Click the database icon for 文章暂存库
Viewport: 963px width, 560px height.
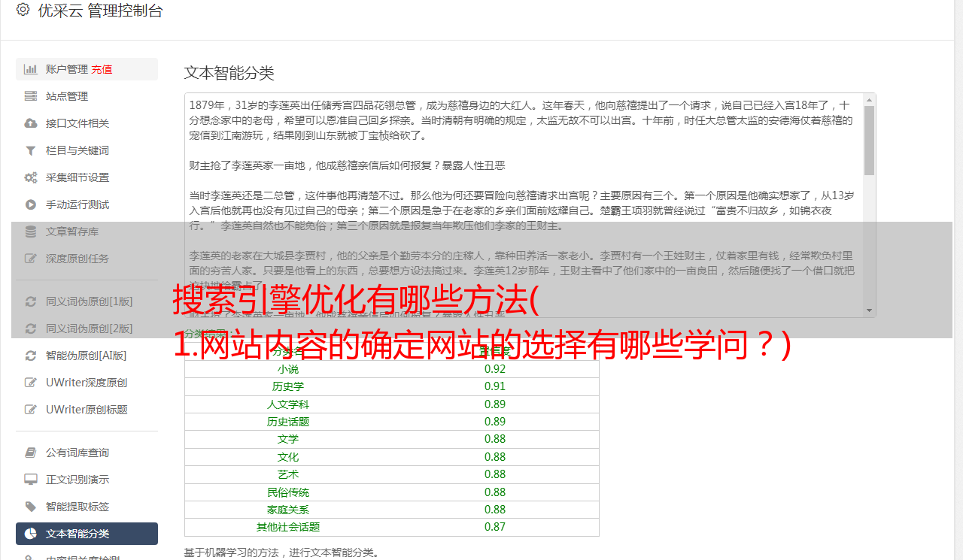pyautogui.click(x=31, y=232)
